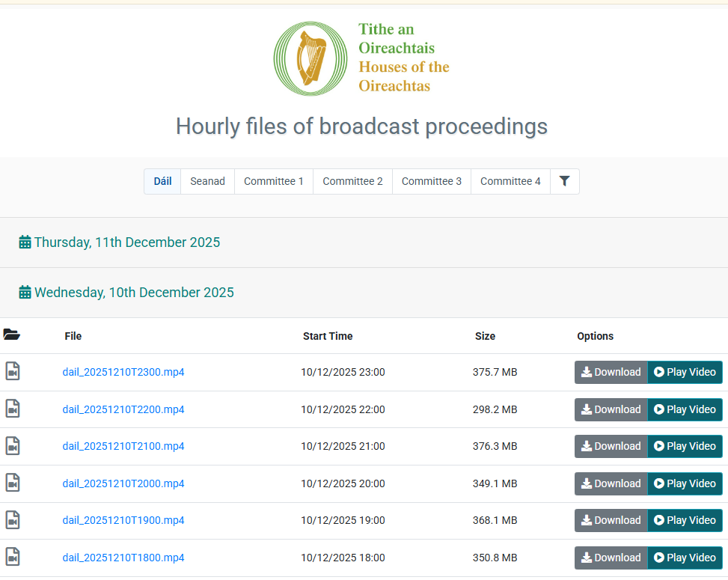Click the filter funnel icon
Viewport: 728px width, 580px height.
[564, 181]
